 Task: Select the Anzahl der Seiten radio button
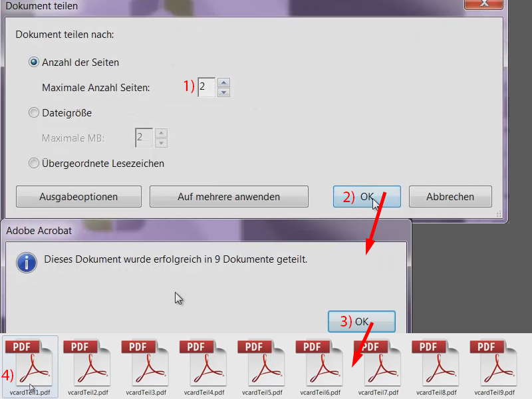coord(34,63)
